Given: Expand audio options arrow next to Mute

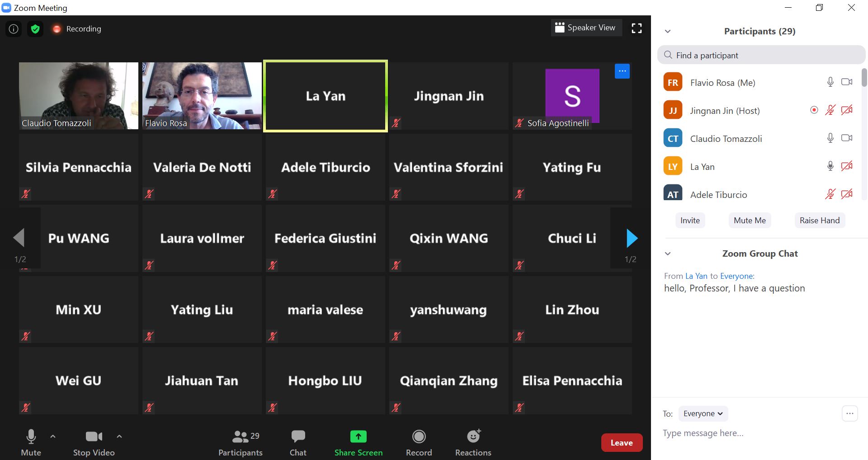Looking at the screenshot, I should coord(53,437).
